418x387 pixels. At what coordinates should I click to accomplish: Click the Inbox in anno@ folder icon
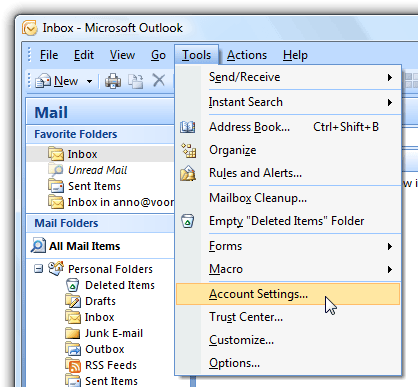coord(56,202)
